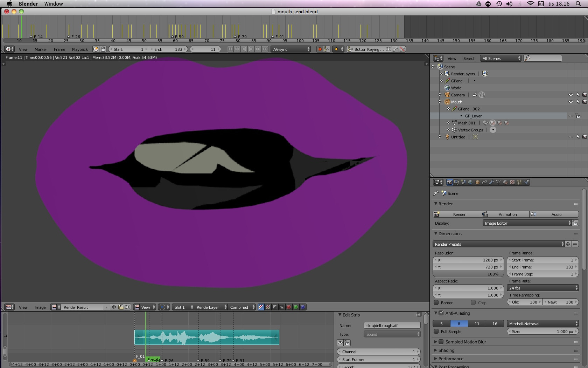
Task: Enable the Border checkbox
Action: [436, 303]
